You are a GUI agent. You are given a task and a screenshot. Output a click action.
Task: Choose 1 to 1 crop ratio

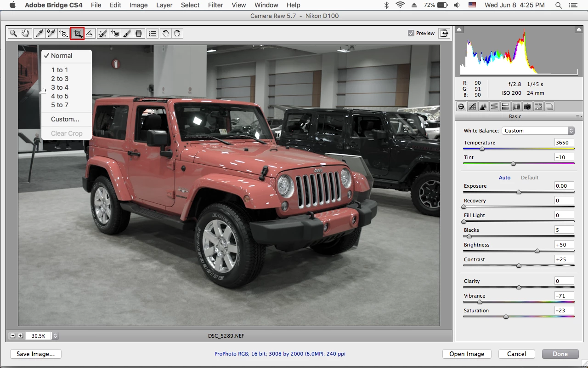click(x=67, y=70)
